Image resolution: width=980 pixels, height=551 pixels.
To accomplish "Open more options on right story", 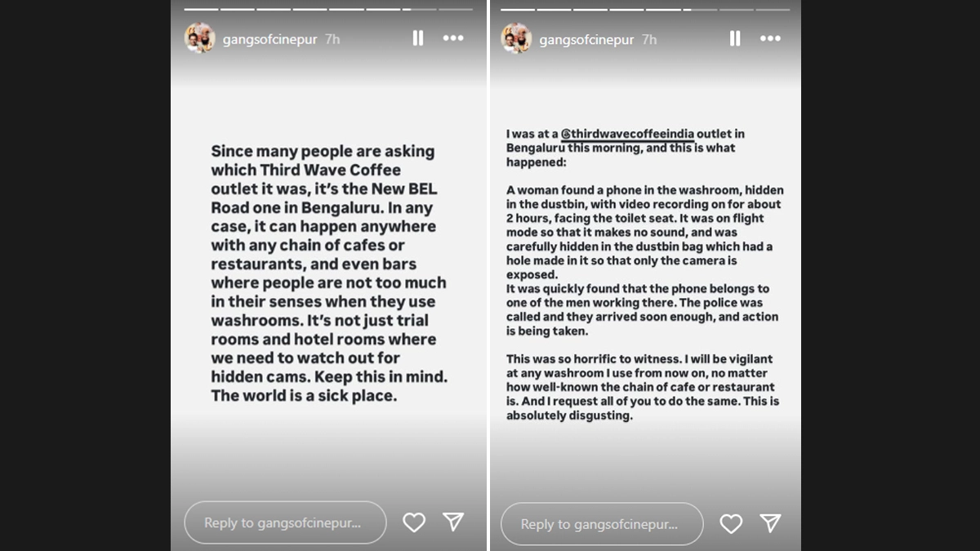I will (770, 38).
